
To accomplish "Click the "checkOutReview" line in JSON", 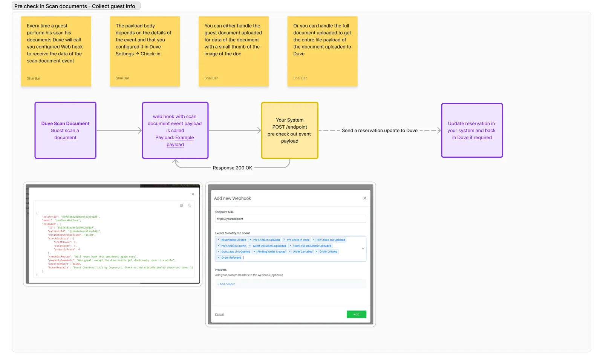I will coord(93,257).
